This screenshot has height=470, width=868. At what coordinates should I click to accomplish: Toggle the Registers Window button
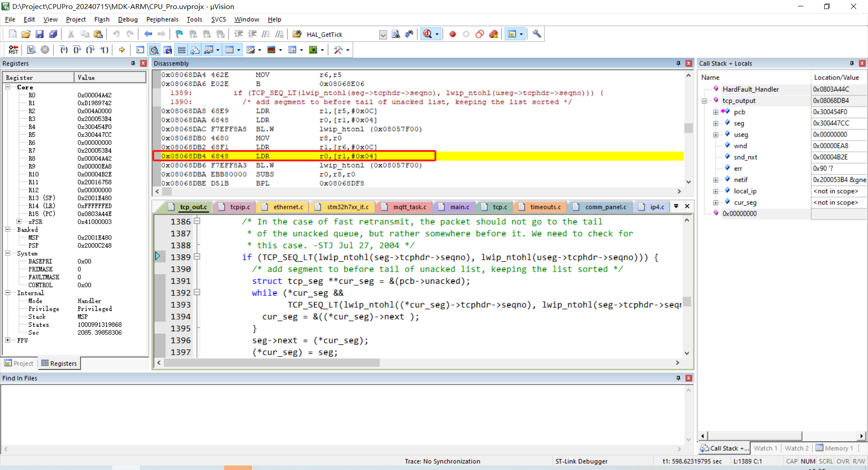click(x=181, y=50)
